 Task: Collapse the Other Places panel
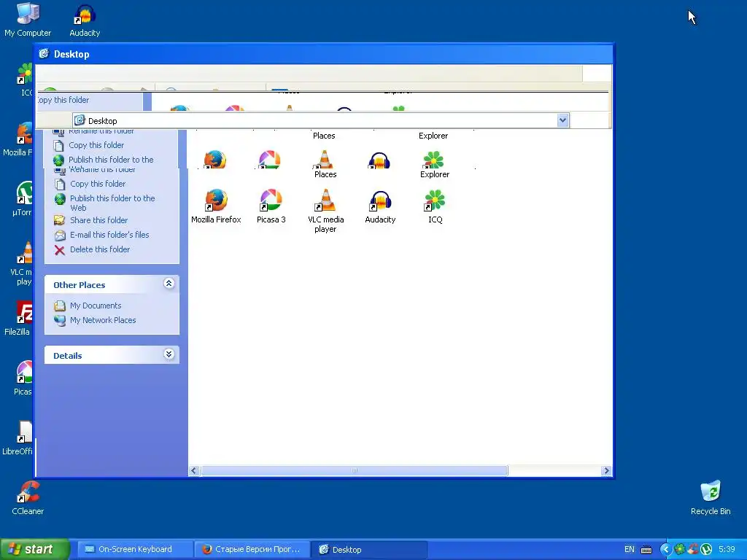pyautogui.click(x=169, y=284)
